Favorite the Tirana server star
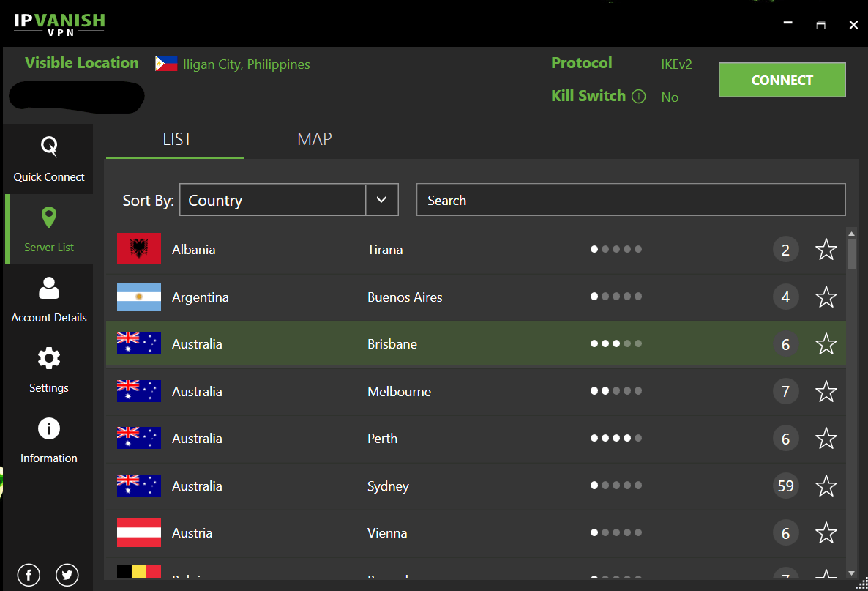Screen dimensions: 868x591 (x=826, y=249)
